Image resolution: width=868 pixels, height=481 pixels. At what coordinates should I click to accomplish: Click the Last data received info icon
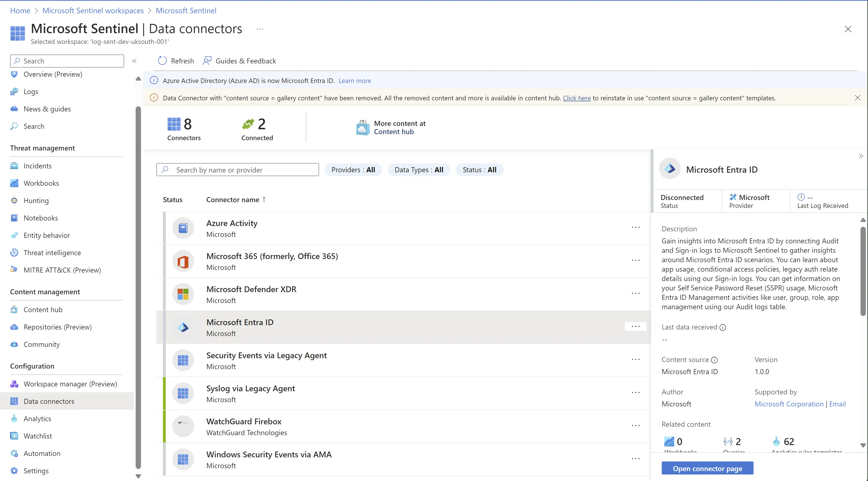[x=723, y=327]
